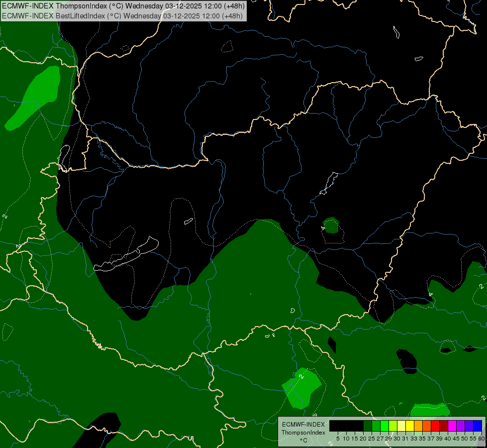The height and width of the screenshot is (448, 487).
Task: Click the dark red 39–40 legend swatch
Action: click(444, 426)
